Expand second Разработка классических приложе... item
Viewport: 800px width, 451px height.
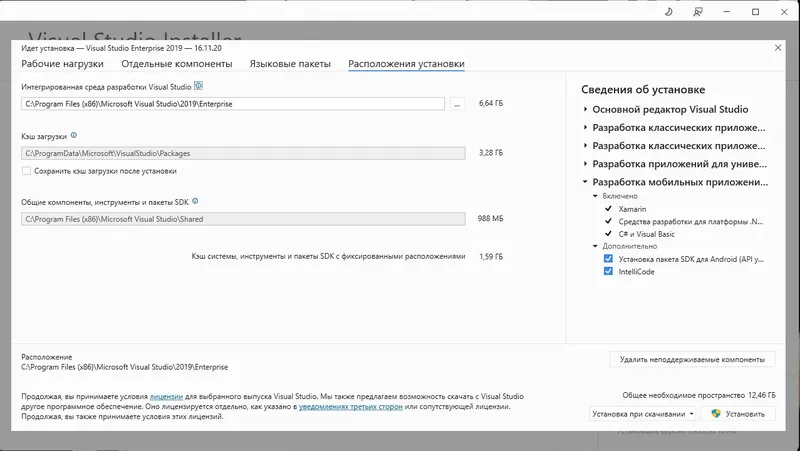pos(585,146)
